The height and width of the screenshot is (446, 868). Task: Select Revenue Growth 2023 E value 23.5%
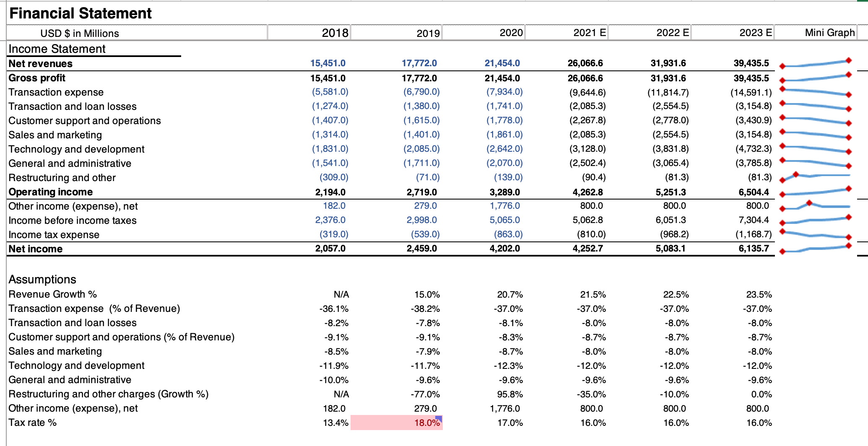pos(759,295)
